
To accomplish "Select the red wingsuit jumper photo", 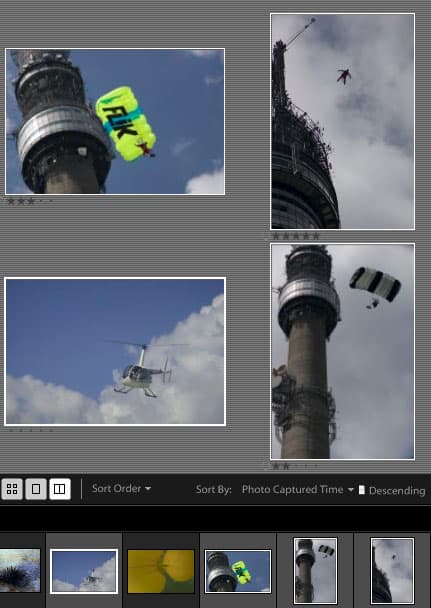I will tap(343, 121).
